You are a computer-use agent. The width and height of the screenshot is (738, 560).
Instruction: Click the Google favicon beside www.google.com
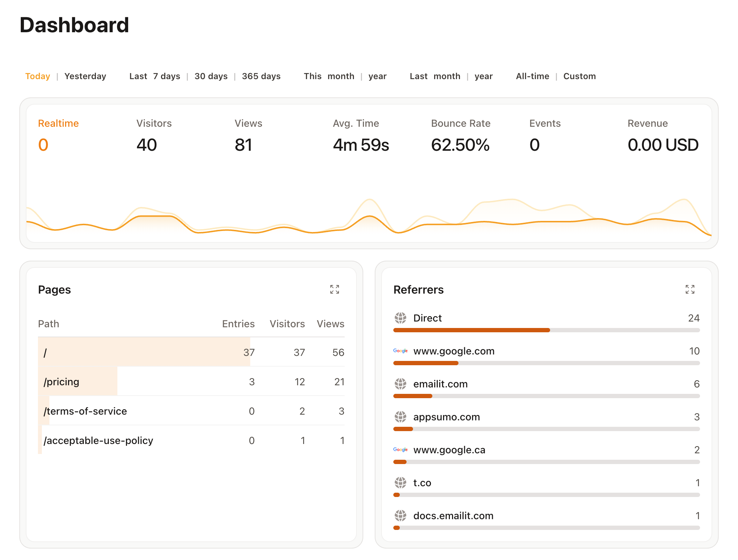click(x=400, y=351)
